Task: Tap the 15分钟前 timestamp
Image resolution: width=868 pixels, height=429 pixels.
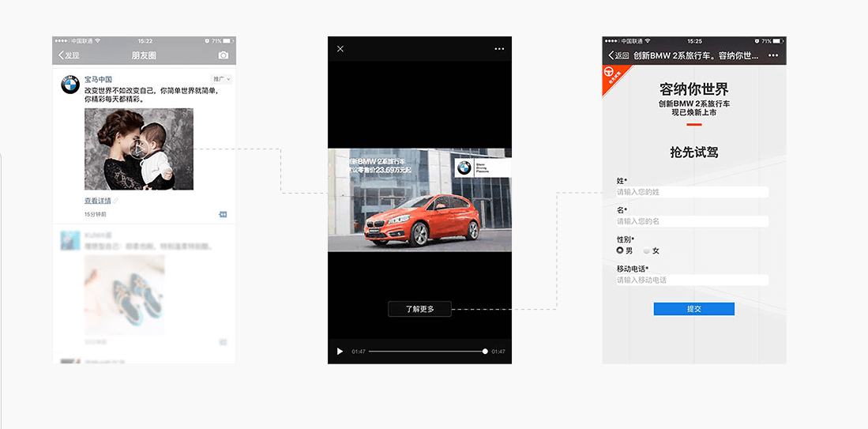Action: (x=96, y=214)
